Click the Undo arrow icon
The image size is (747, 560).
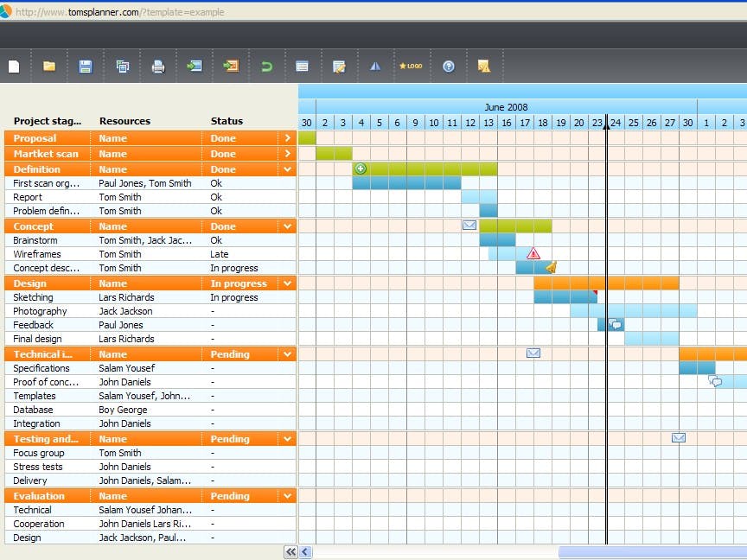(266, 66)
